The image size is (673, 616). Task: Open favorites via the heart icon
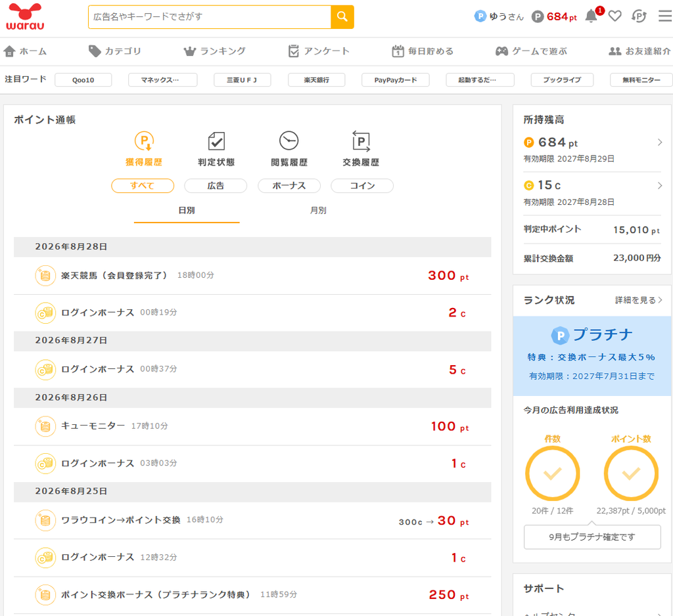pyautogui.click(x=615, y=16)
